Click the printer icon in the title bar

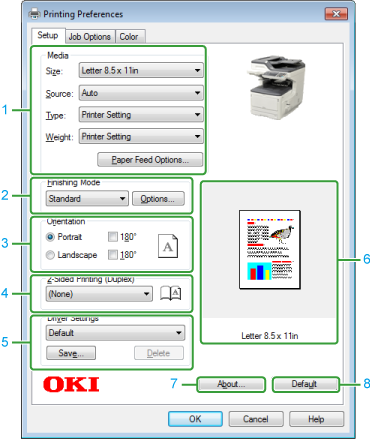pos(34,14)
